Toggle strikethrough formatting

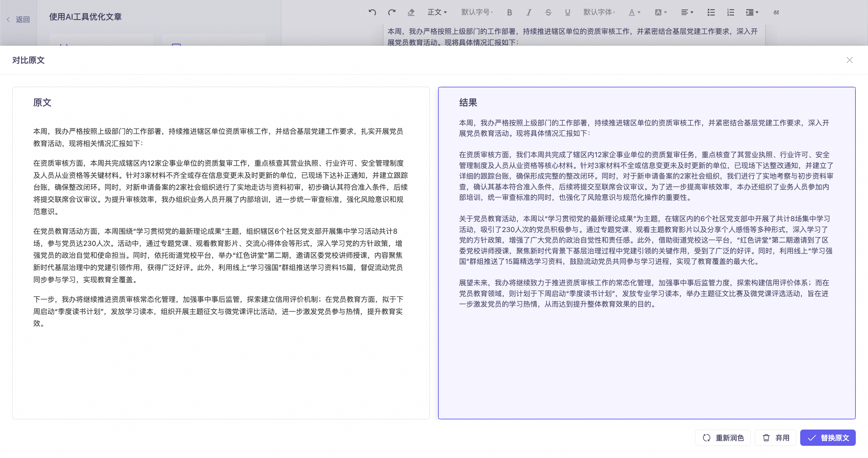click(x=548, y=13)
